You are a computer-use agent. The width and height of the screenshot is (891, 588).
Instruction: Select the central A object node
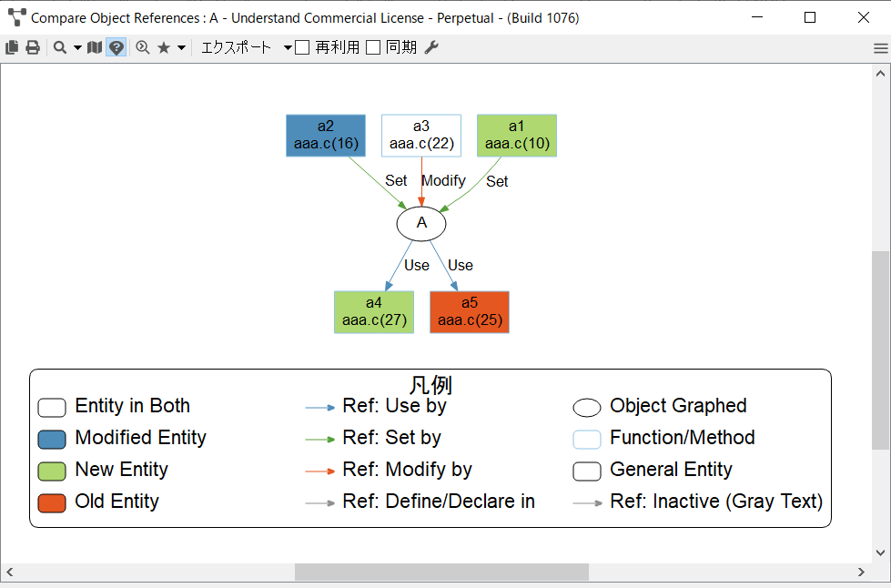421,223
